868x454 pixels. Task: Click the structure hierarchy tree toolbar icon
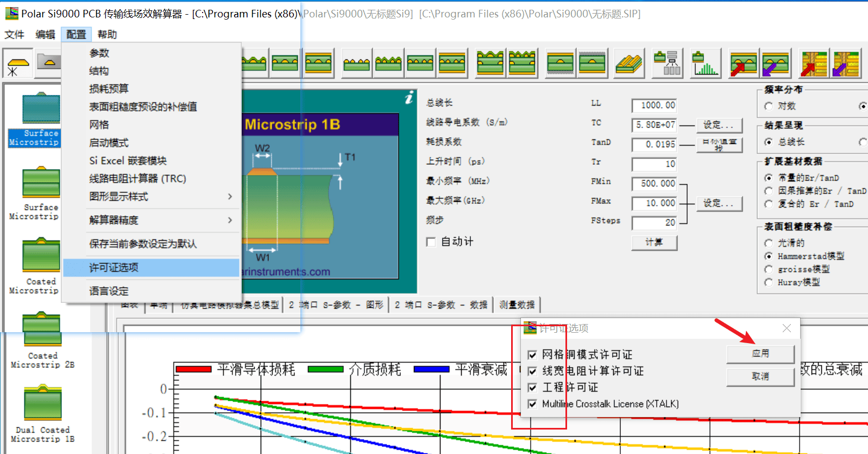point(668,64)
